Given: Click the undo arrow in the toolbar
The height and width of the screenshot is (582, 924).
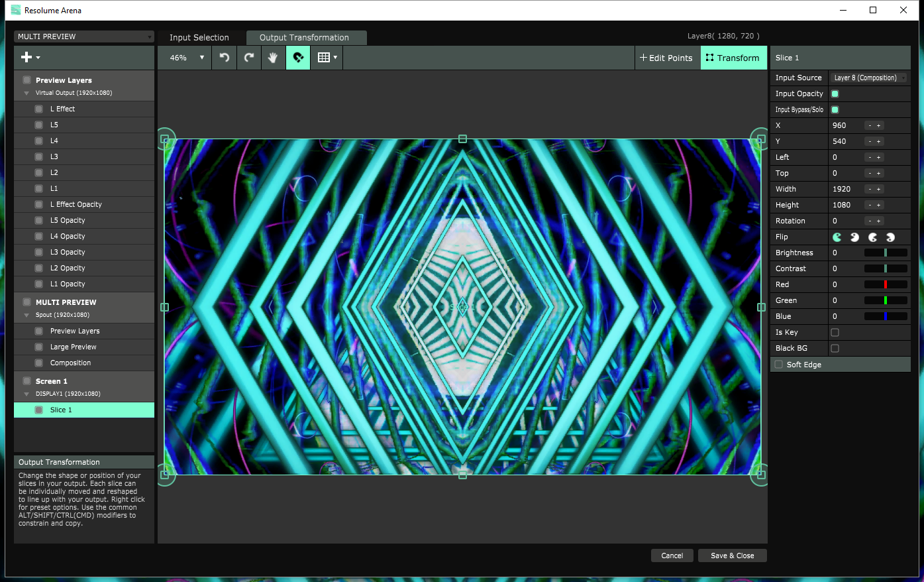Looking at the screenshot, I should tap(225, 58).
